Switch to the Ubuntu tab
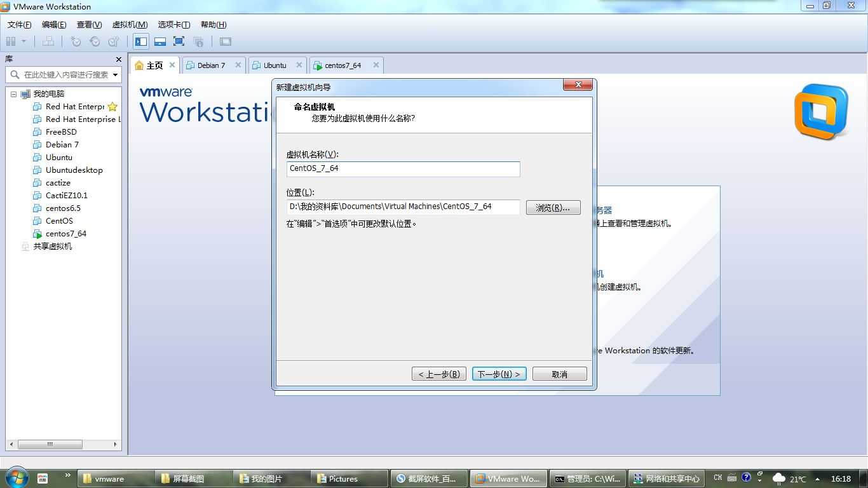The image size is (868, 488). click(x=275, y=65)
